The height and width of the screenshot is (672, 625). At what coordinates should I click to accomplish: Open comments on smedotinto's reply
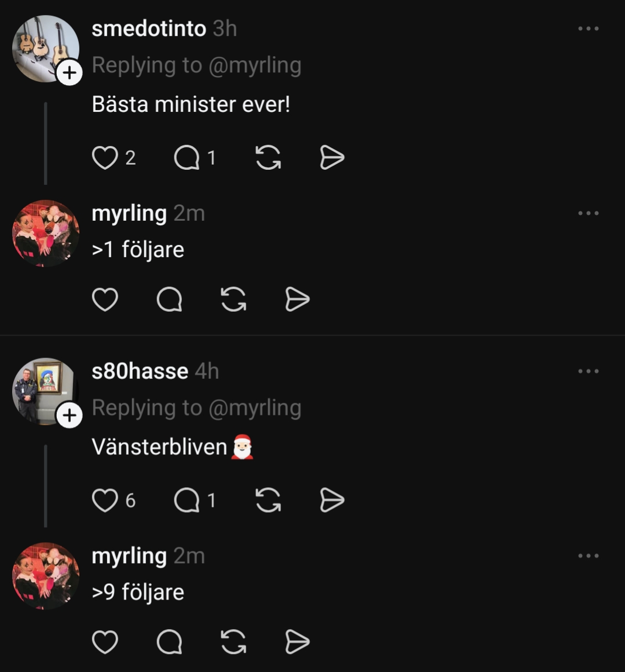pos(187,158)
